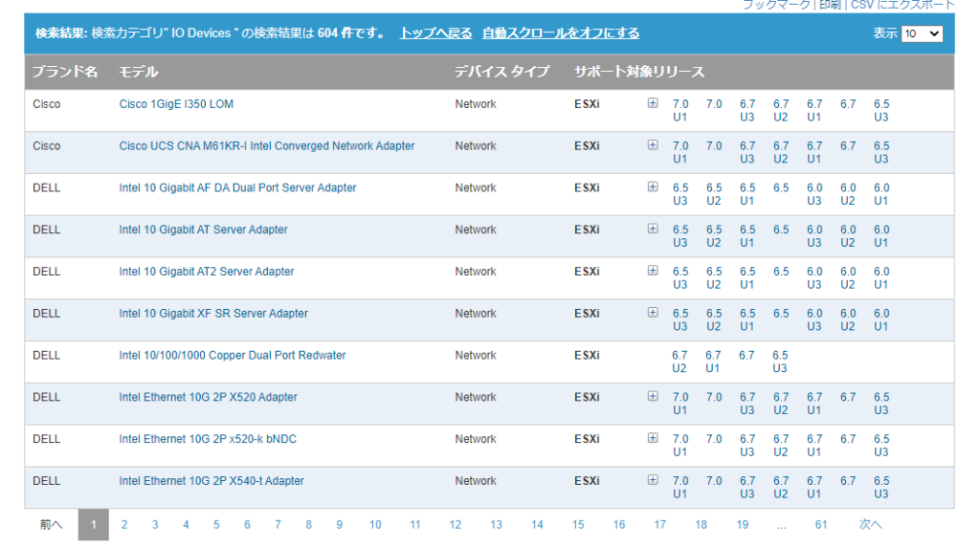Go to results page 7
The width and height of the screenshot is (980, 549).
[x=278, y=525]
